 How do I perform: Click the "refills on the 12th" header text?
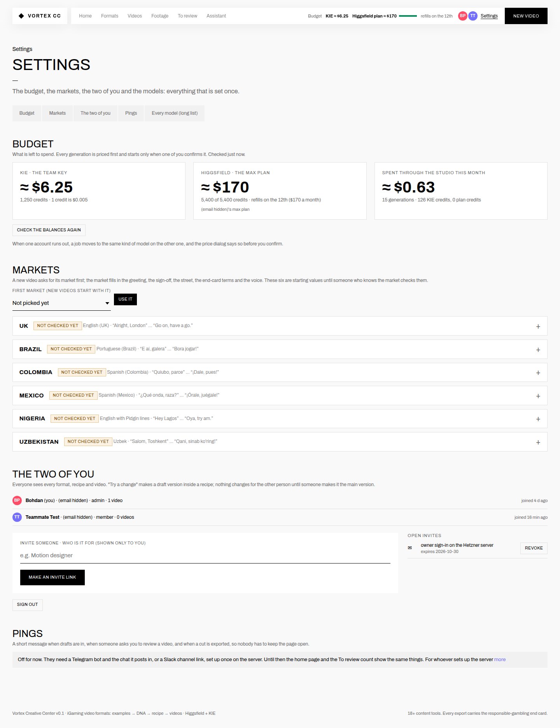tap(436, 16)
